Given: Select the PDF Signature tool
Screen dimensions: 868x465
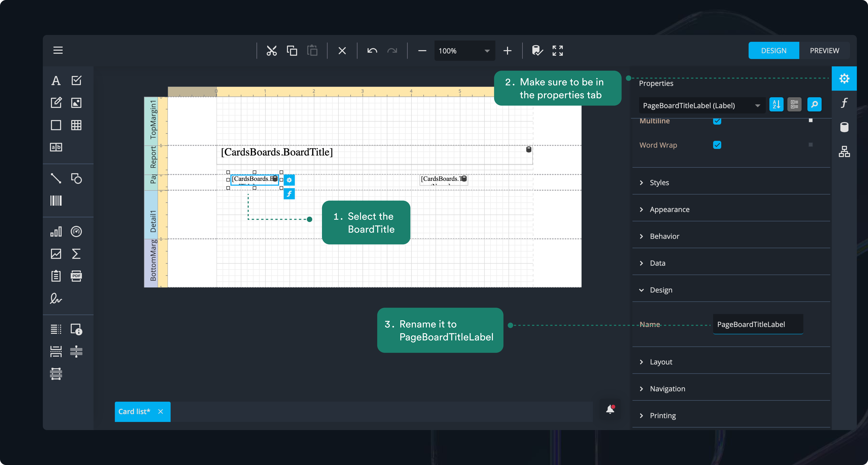Looking at the screenshot, I should [56, 298].
